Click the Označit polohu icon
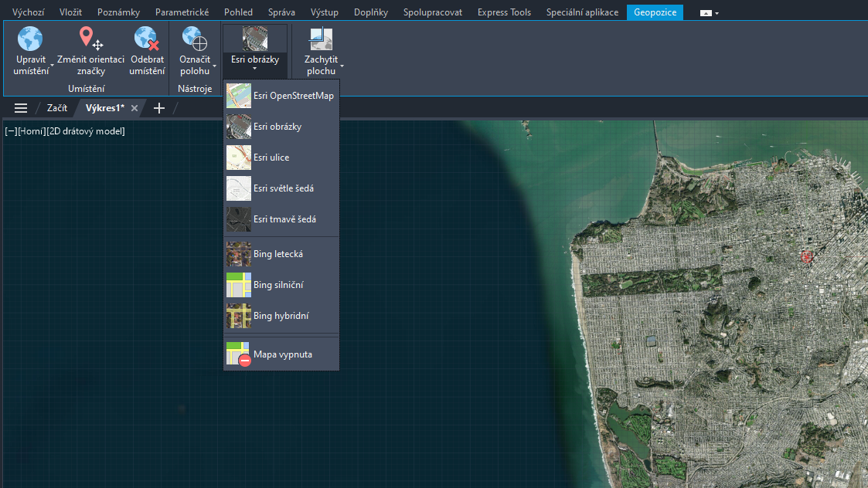The width and height of the screenshot is (868, 488). point(194,39)
